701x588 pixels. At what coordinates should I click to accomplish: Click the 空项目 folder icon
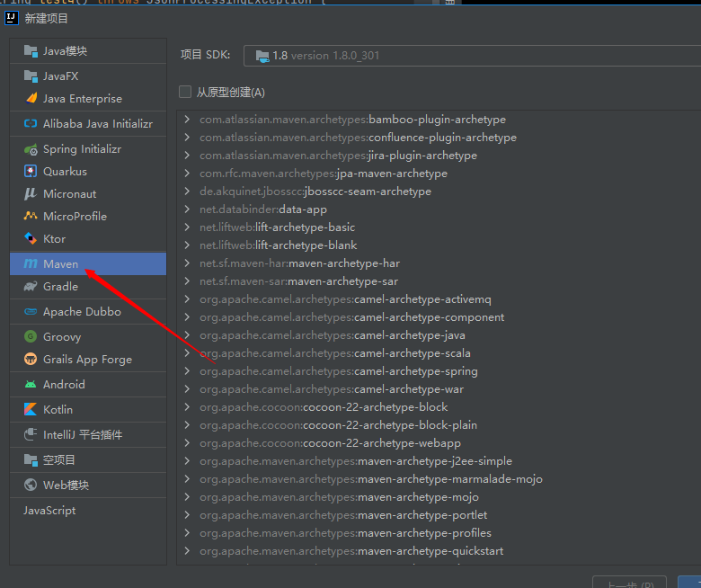pyautogui.click(x=31, y=459)
